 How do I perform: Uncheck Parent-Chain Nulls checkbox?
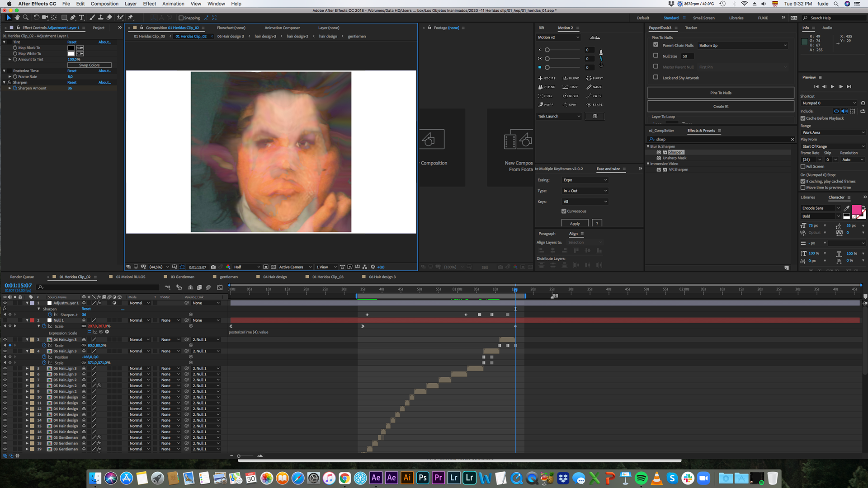tap(656, 45)
